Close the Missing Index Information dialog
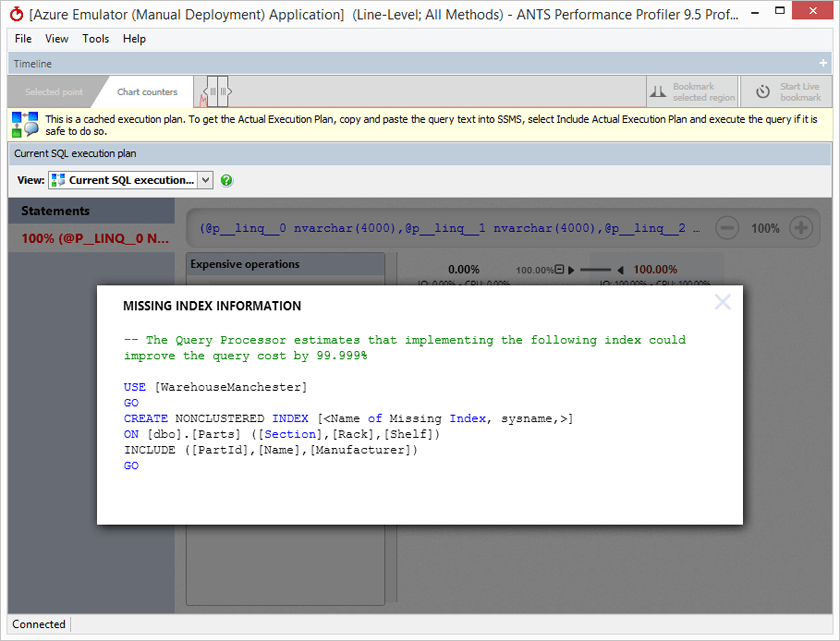The width and height of the screenshot is (840, 641). [x=722, y=301]
